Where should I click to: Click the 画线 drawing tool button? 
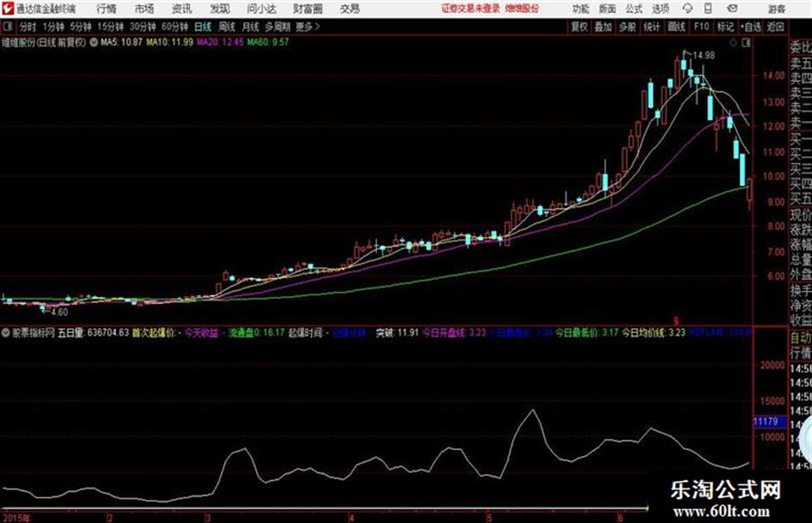click(x=676, y=27)
